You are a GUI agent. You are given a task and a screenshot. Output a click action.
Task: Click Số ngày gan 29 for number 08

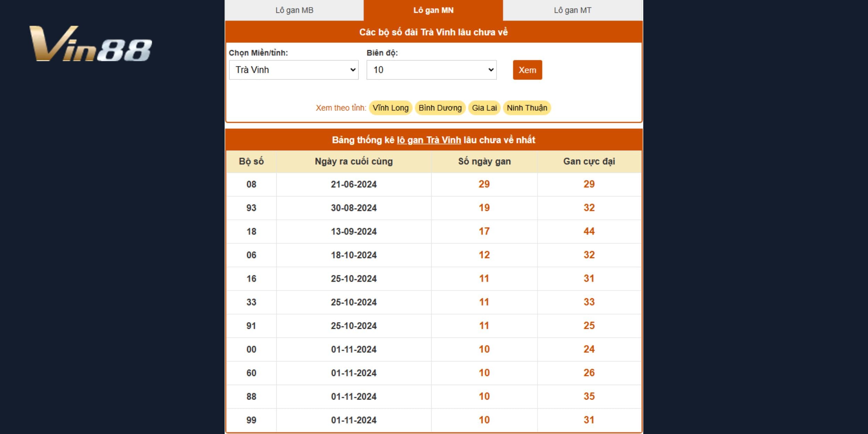click(x=484, y=184)
